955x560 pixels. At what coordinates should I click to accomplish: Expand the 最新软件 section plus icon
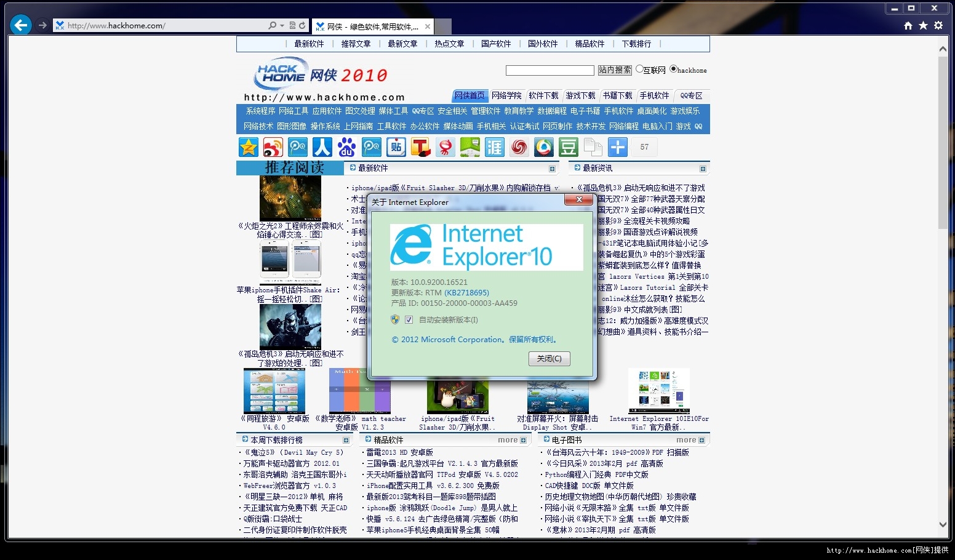pos(552,169)
